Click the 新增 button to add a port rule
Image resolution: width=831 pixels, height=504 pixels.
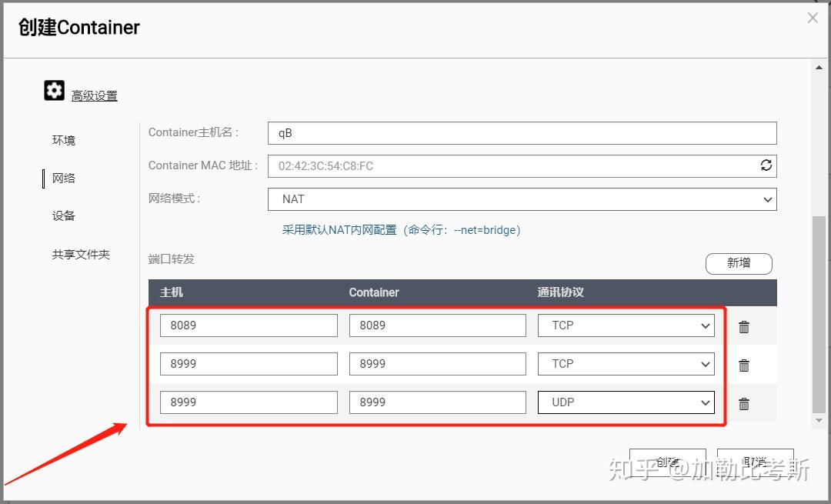point(738,263)
